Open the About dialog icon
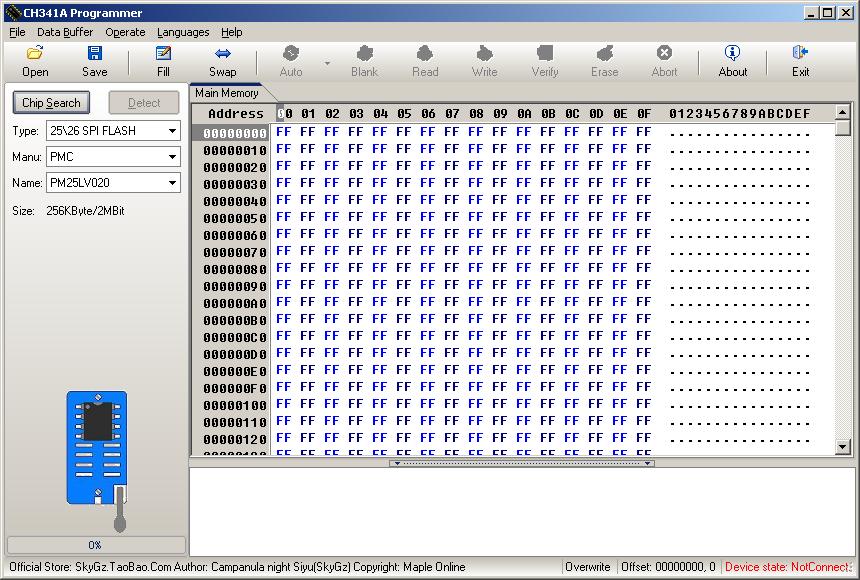Screen dimensions: 860x580 point(732,60)
